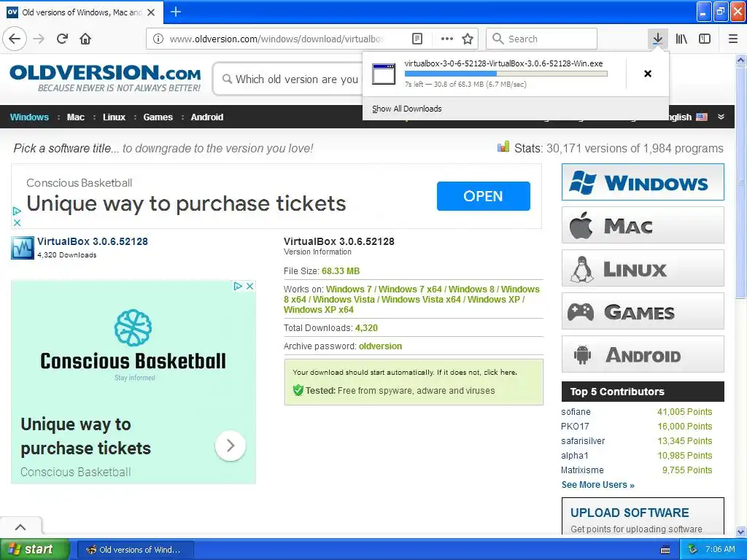This screenshot has height=560, width=747.
Task: Click the download progress bar
Action: pos(506,74)
